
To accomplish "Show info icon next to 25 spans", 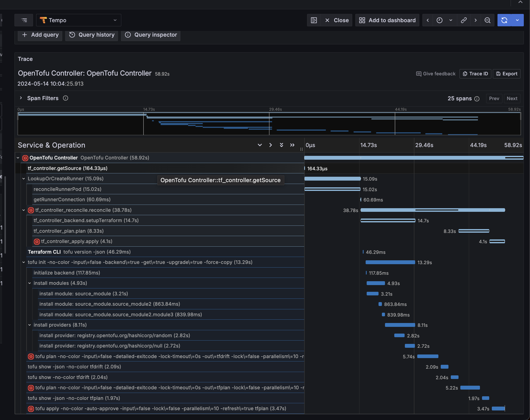I will point(477,99).
